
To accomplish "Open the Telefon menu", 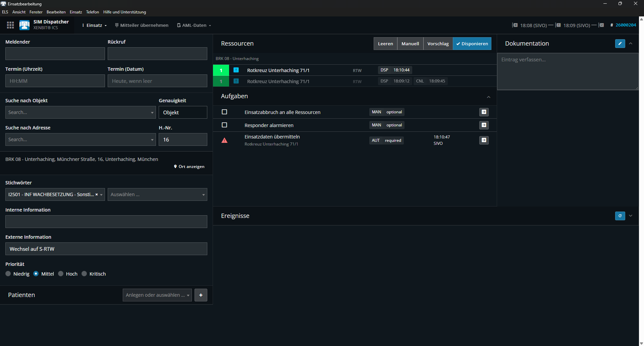I will point(92,12).
